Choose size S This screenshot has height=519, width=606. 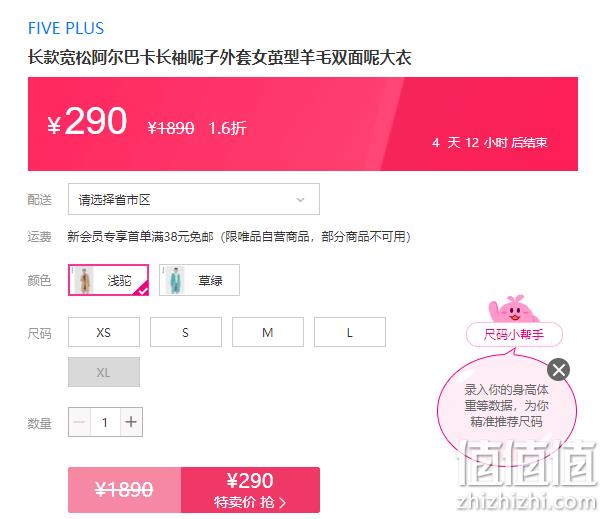[186, 332]
